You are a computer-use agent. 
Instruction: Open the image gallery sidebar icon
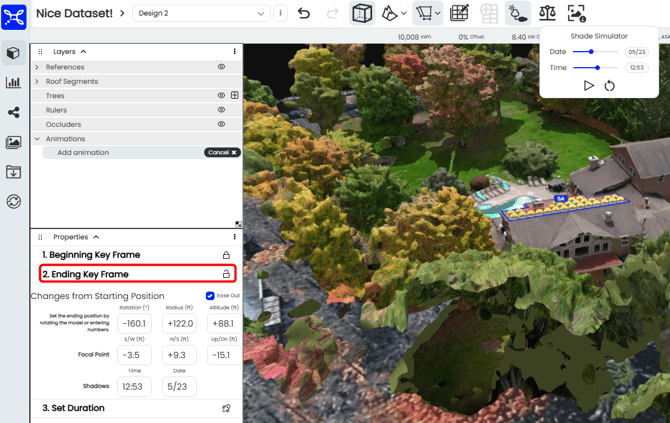pyautogui.click(x=14, y=143)
